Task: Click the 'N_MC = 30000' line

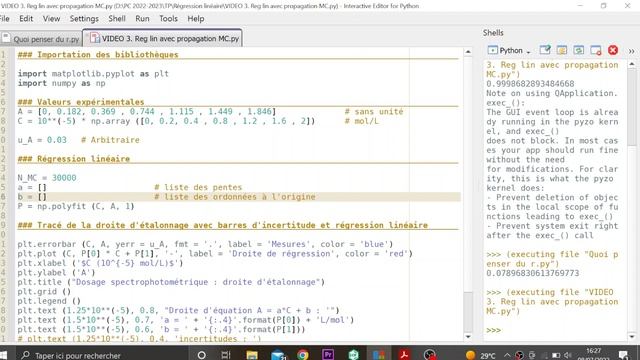Action: point(47,178)
